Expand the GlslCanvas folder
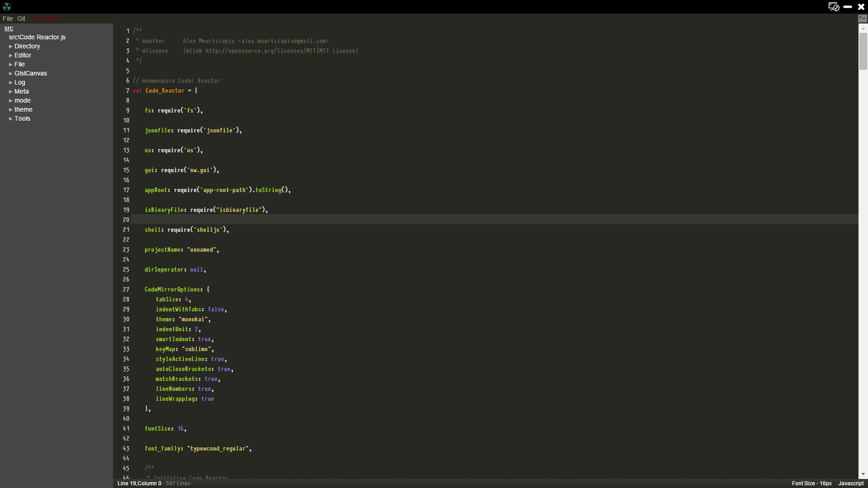 (30, 73)
